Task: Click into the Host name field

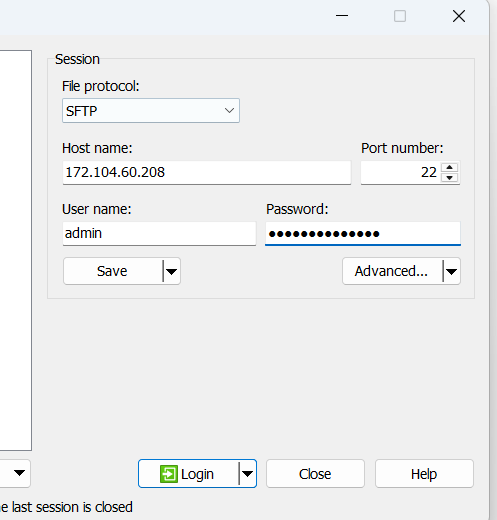Action: point(207,172)
